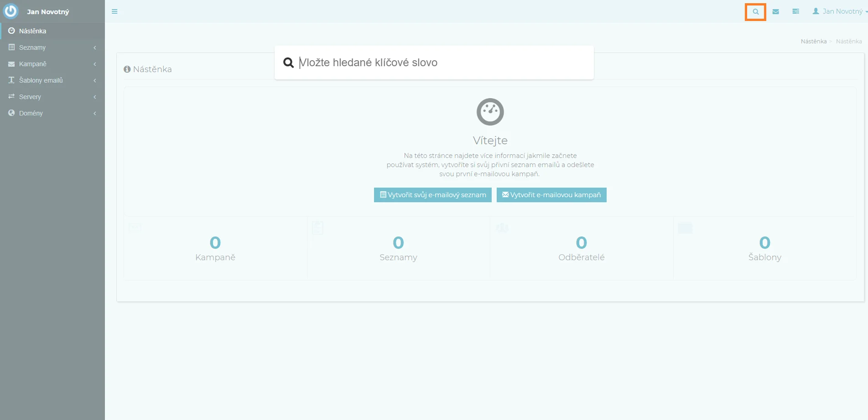Image resolution: width=868 pixels, height=420 pixels.
Task: Type in the keyword search field
Action: coord(438,63)
